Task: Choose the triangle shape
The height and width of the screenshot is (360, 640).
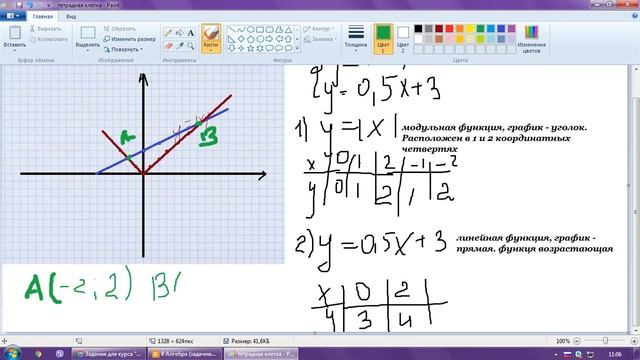Action: pyautogui.click(x=289, y=29)
